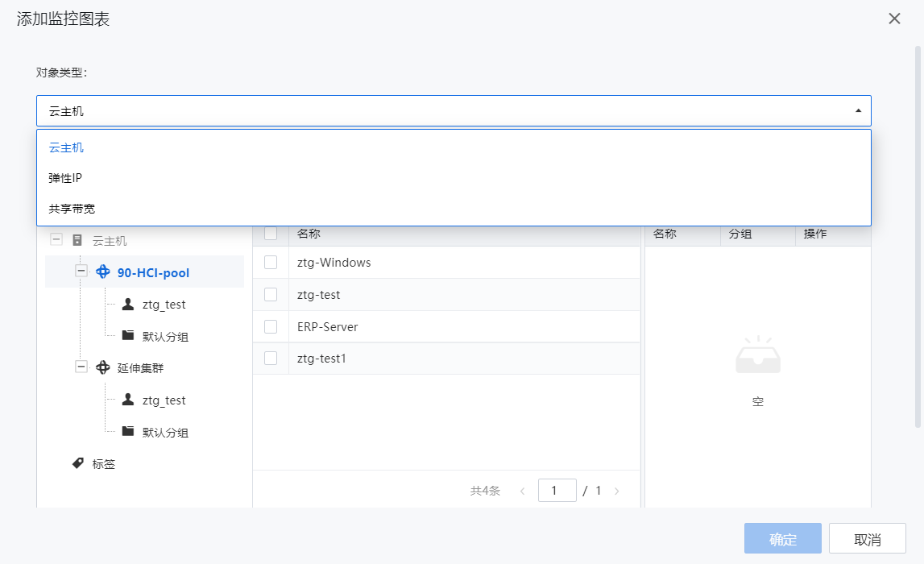Viewport: 924px width, 564px height.
Task: Click the server icon beside 云主机 tree root
Action: pos(77,240)
